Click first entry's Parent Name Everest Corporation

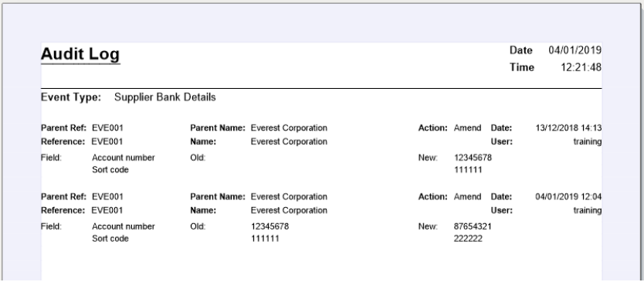(x=289, y=127)
